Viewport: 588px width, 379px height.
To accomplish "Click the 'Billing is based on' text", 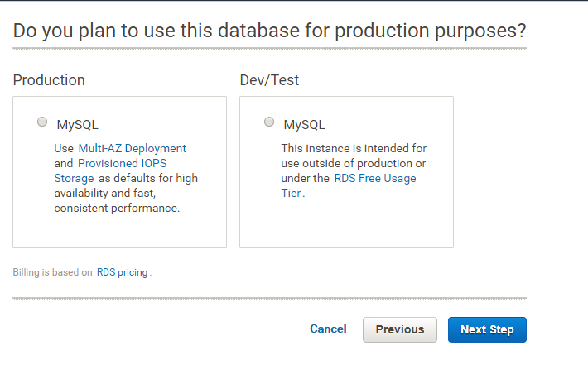I will click(x=52, y=271).
